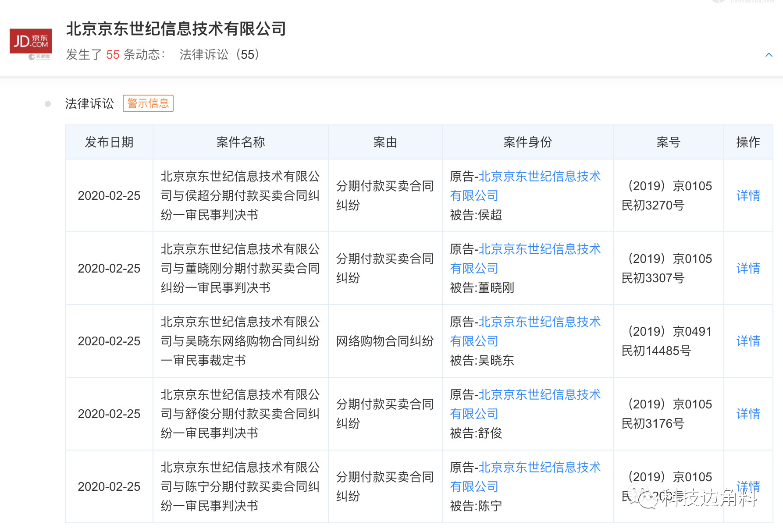Click the 被告:董晓刚 defendant text
The width and height of the screenshot is (783, 532).
tap(482, 287)
